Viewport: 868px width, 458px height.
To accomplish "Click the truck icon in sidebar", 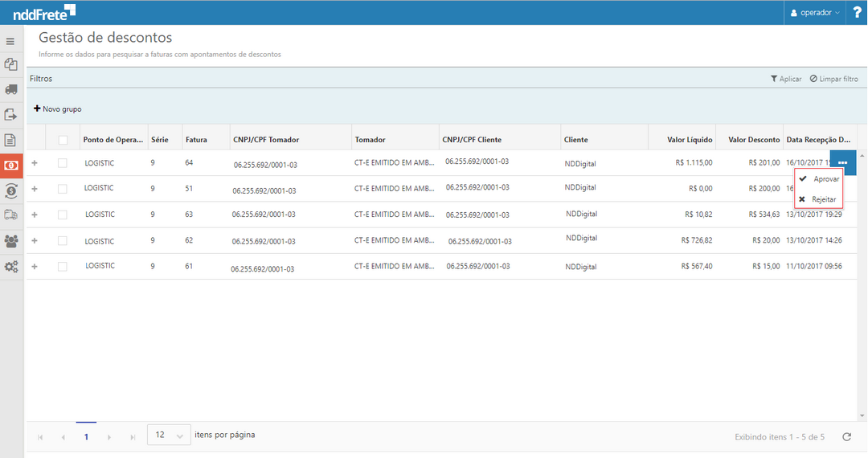I will coord(11,89).
